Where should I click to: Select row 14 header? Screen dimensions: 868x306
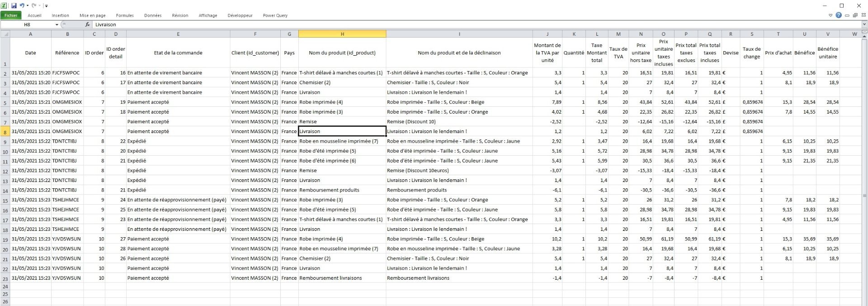5,190
